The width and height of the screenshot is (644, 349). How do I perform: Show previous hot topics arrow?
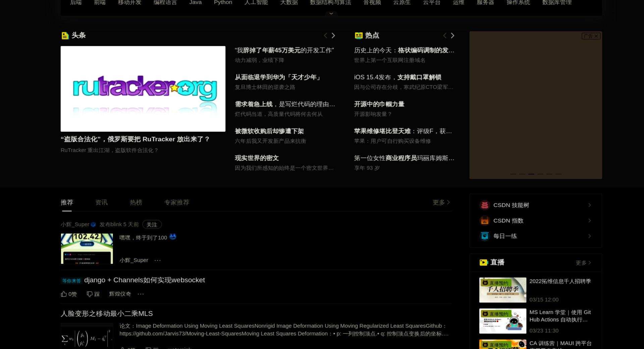[x=445, y=35]
